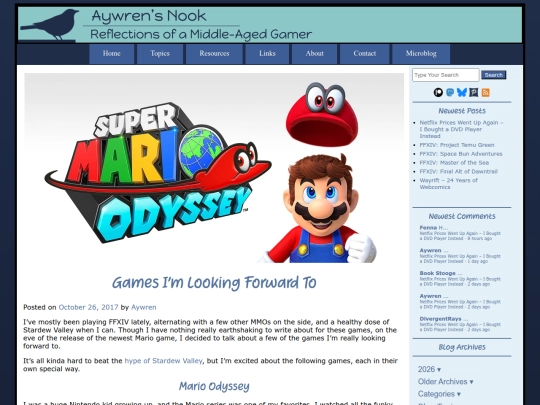Open FFXIV: Space Bun Adventures post
This screenshot has height=405, width=540.
click(461, 154)
